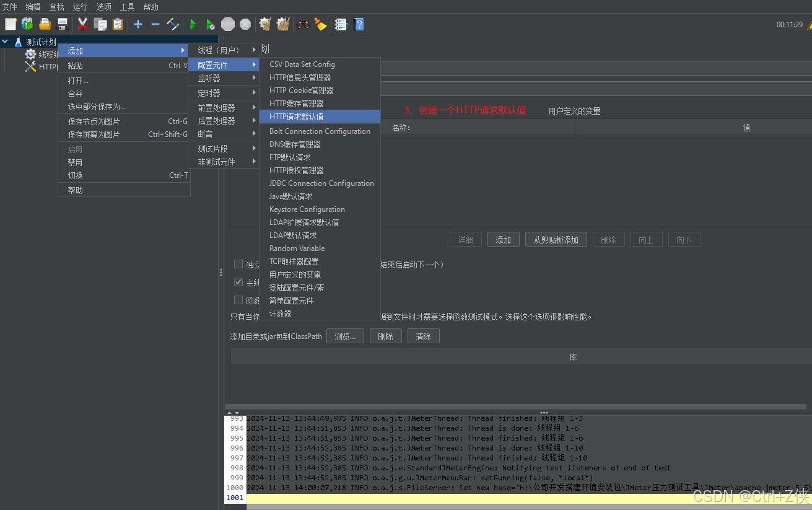Click the Clear broom-gear icon

[265, 24]
